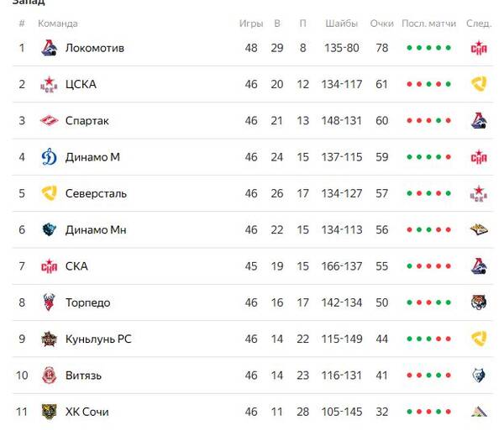Click the Куньлунь РС team logo
This screenshot has width=504, height=431.
point(50,339)
